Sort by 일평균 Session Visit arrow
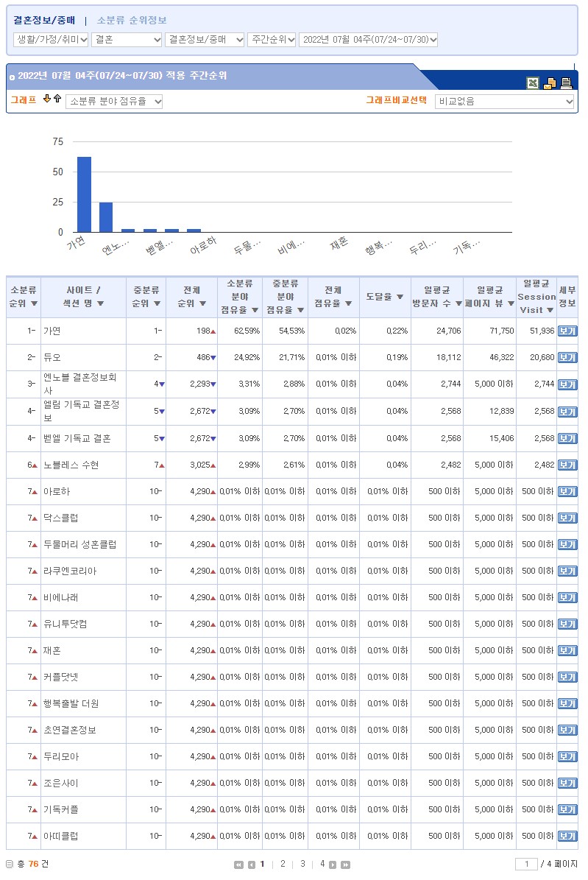 click(550, 310)
